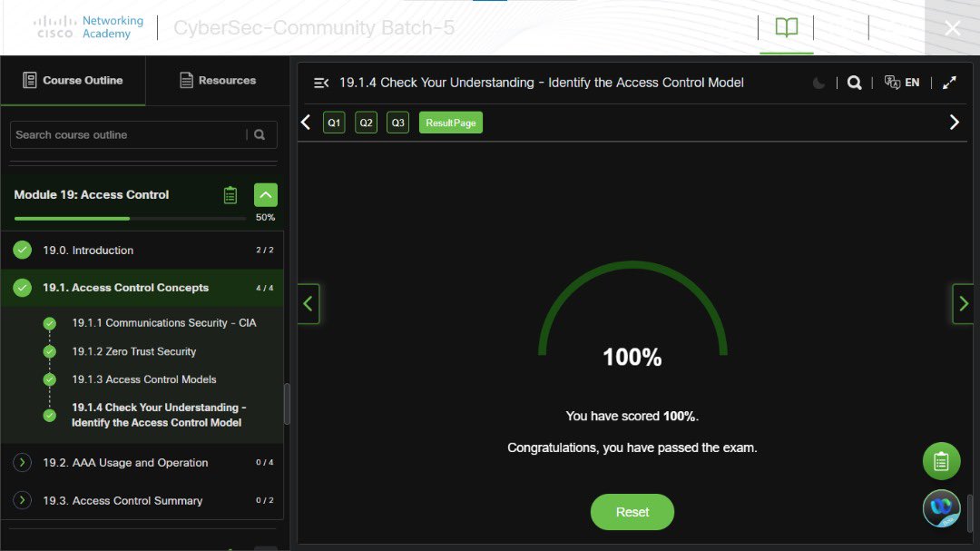
Task: Collapse 19.1. Access Control Concepts section
Action: pos(142,288)
